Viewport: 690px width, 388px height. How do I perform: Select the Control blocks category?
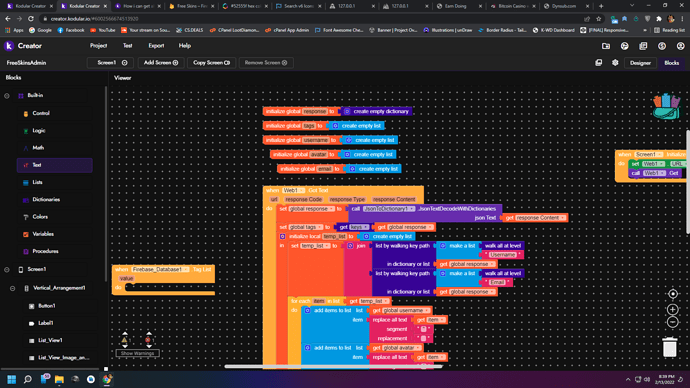[x=55, y=113]
